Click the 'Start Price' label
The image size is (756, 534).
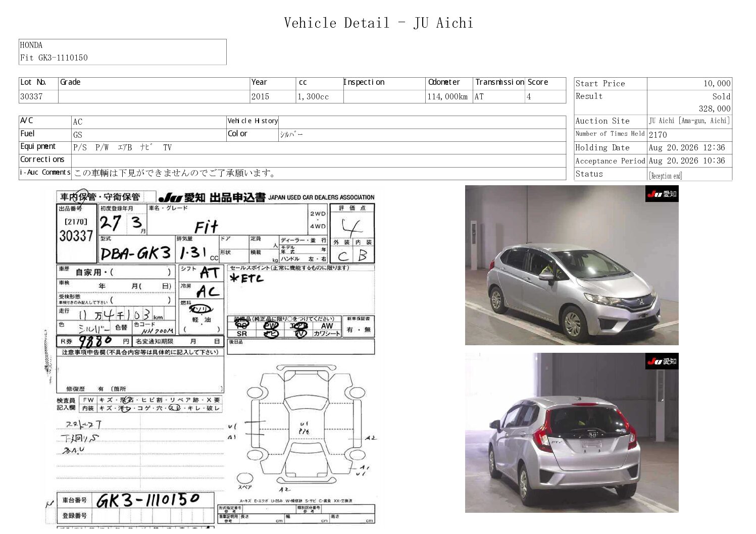coord(600,84)
